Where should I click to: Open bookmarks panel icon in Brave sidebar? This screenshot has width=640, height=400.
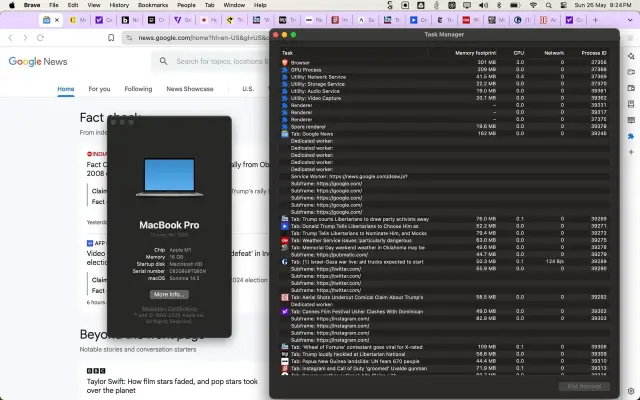[x=631, y=104]
